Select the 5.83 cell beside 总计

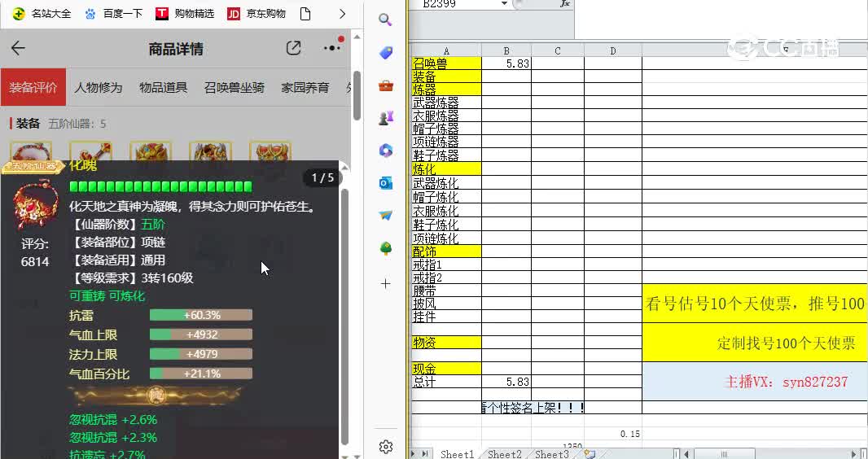[x=506, y=382]
